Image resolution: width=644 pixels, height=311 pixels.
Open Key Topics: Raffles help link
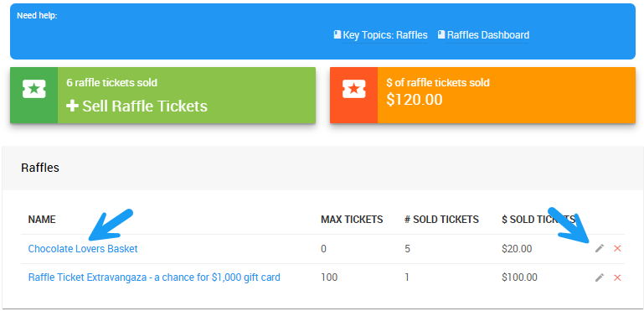coord(385,35)
